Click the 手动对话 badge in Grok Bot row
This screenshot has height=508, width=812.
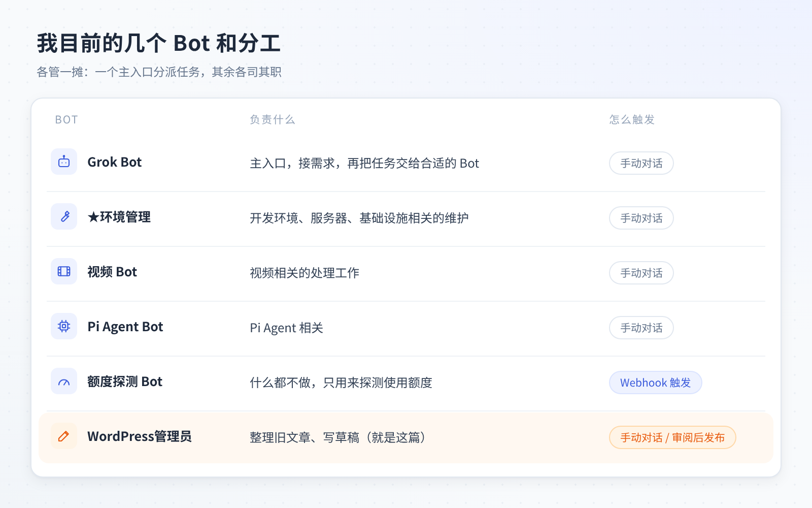point(641,163)
